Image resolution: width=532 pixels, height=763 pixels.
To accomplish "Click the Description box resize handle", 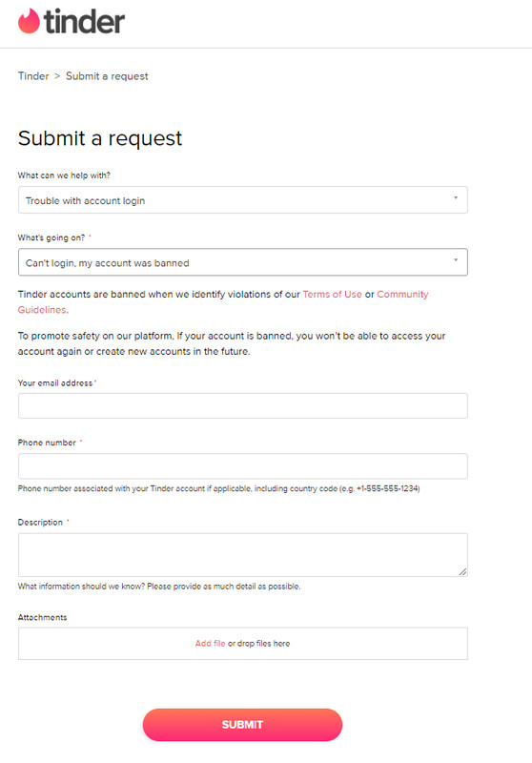I will (x=463, y=572).
